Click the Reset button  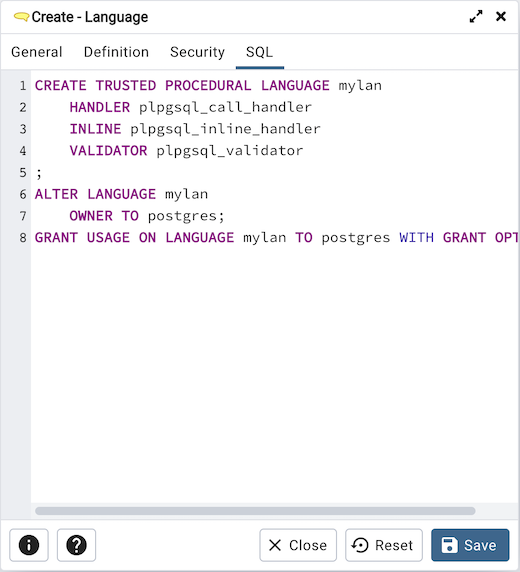(384, 545)
